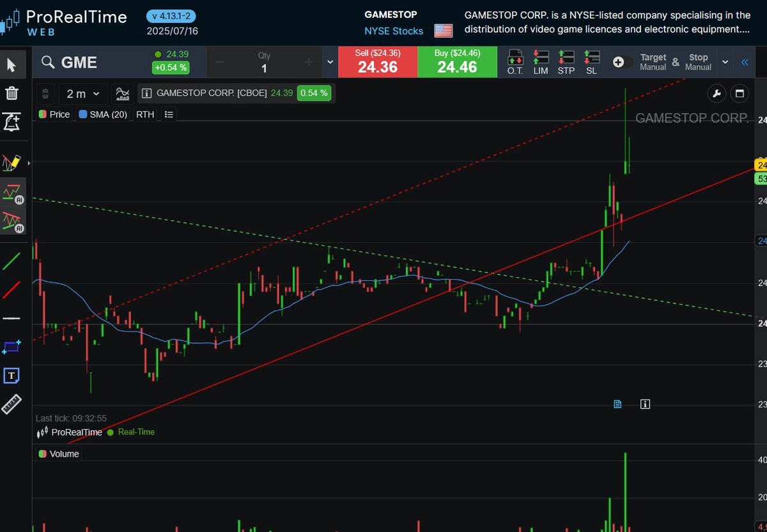
Task: Click the chart link chain icon
Action: (45, 94)
